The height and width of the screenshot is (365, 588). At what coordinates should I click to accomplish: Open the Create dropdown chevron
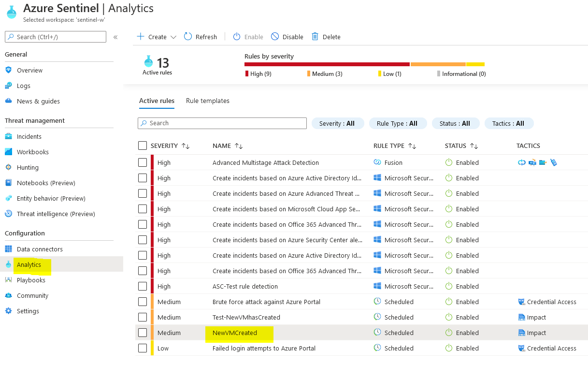point(173,37)
